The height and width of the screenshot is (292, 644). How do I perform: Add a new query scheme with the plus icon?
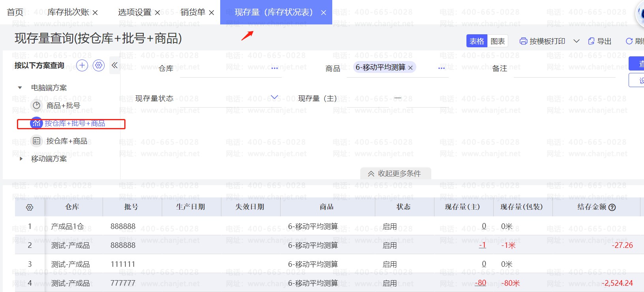(x=82, y=65)
